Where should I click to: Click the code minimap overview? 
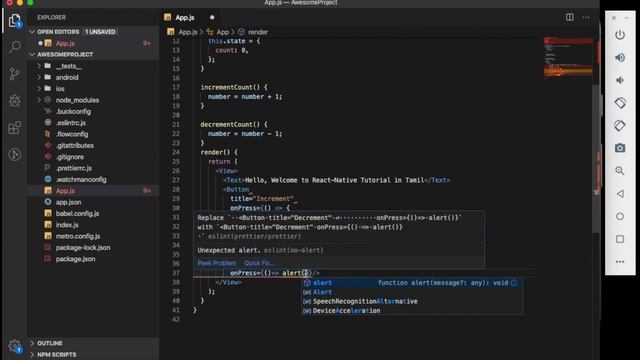(568, 57)
